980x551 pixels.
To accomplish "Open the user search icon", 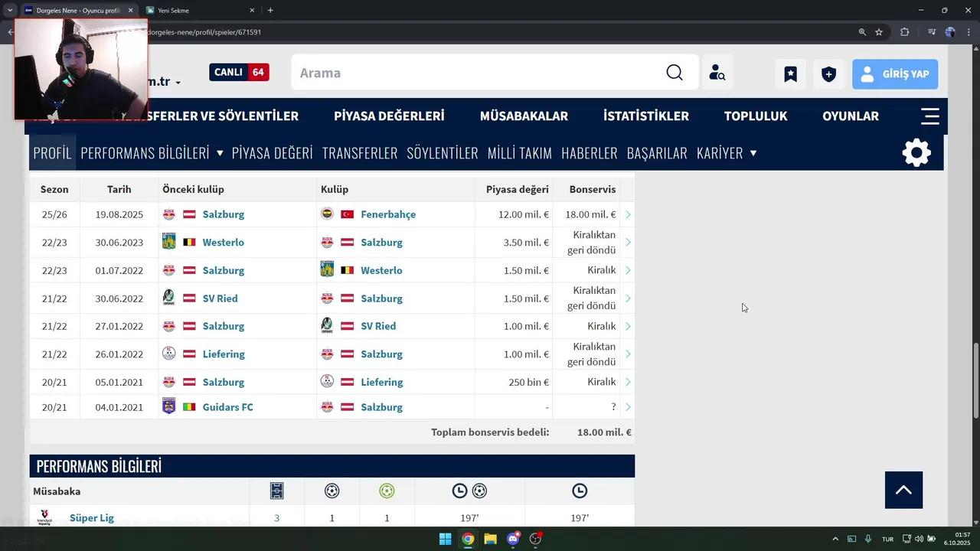I will click(x=717, y=73).
